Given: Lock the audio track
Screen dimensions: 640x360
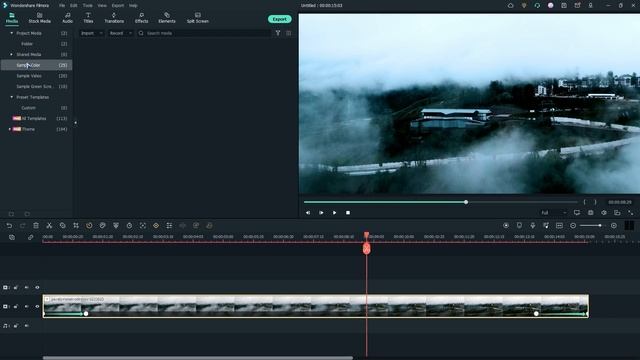Looking at the screenshot, I should (16, 326).
